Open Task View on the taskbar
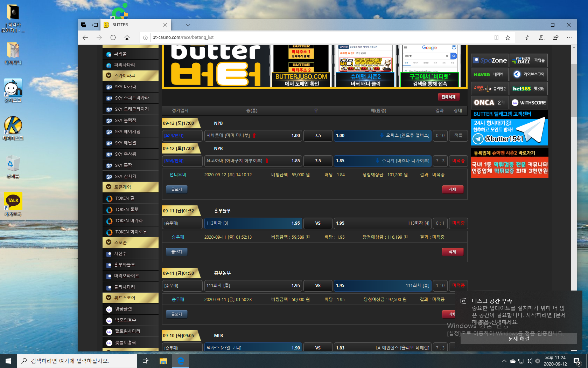Screen dimensions: 588x368 pos(146,361)
